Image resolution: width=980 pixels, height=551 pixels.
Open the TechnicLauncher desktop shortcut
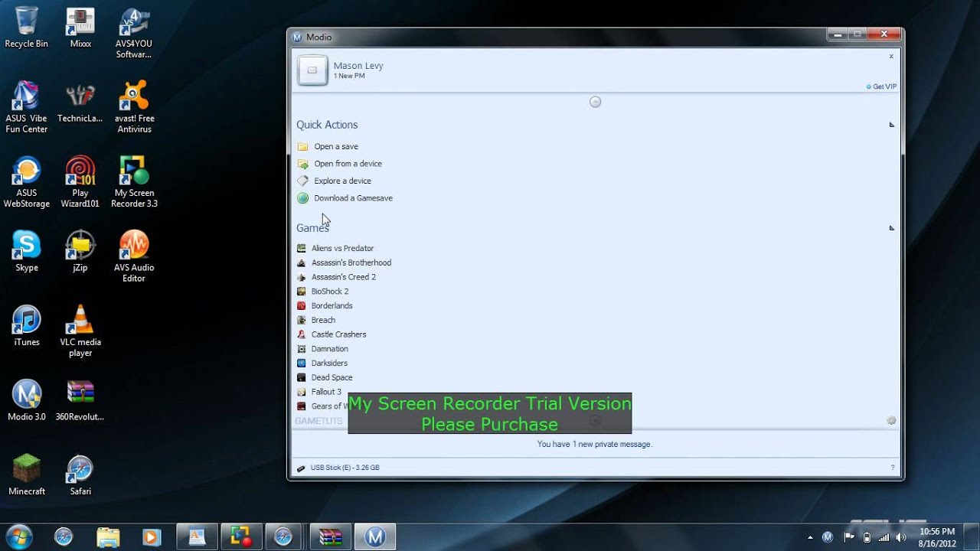point(80,103)
